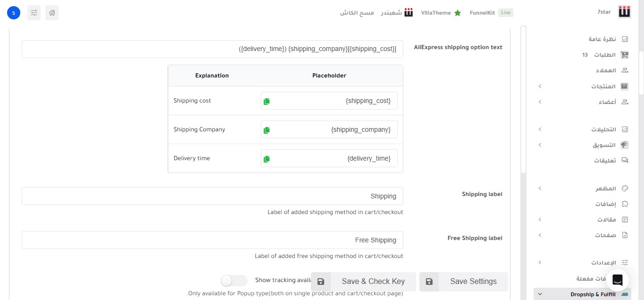Click the blue user avatar
The width and height of the screenshot is (644, 300).
pos(14,13)
